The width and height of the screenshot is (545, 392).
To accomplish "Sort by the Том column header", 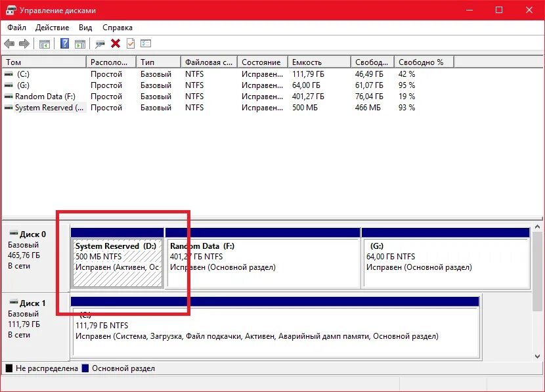I will (44, 62).
